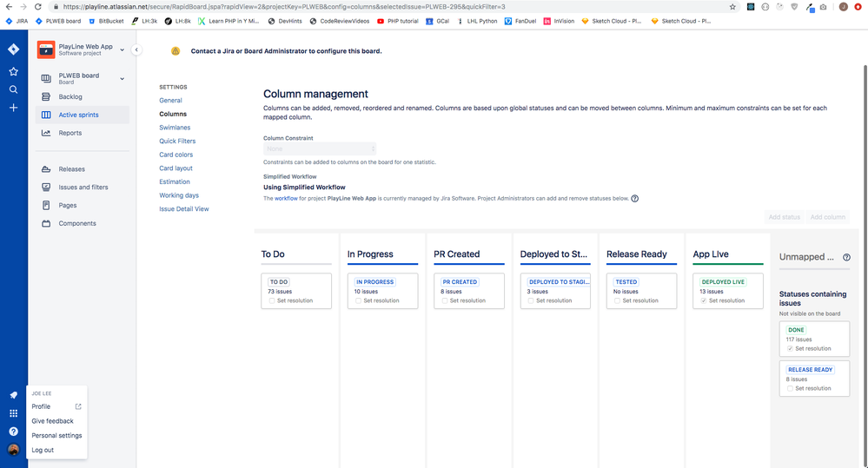868x468 pixels.
Task: Click the Add status button
Action: pyautogui.click(x=784, y=217)
